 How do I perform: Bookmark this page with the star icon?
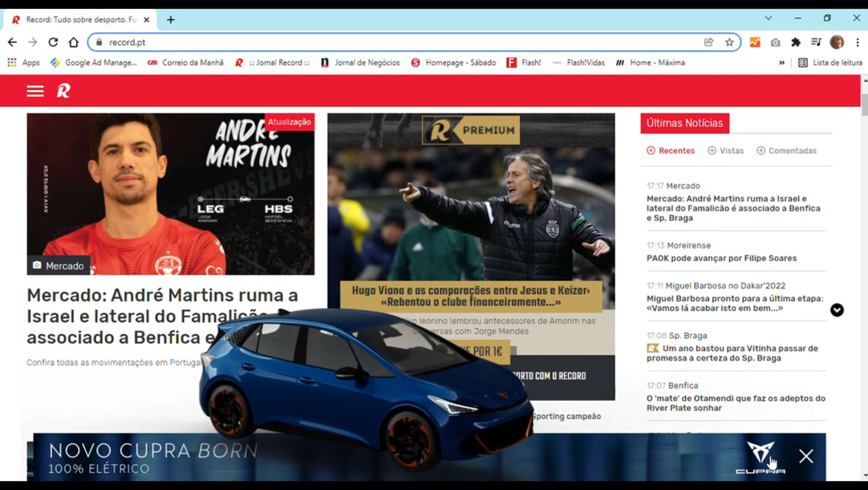(x=729, y=42)
